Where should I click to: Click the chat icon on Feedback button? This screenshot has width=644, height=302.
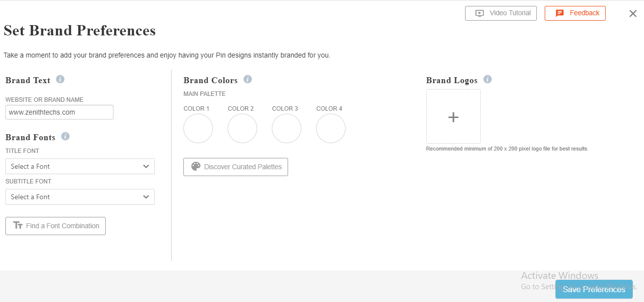point(559,13)
